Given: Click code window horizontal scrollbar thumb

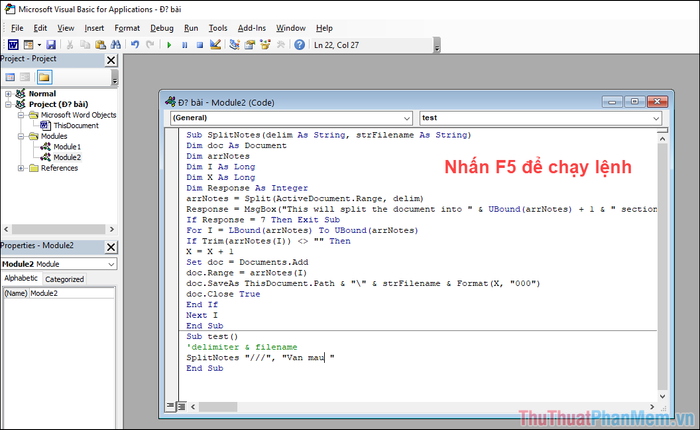Looking at the screenshot, I should pos(218,407).
